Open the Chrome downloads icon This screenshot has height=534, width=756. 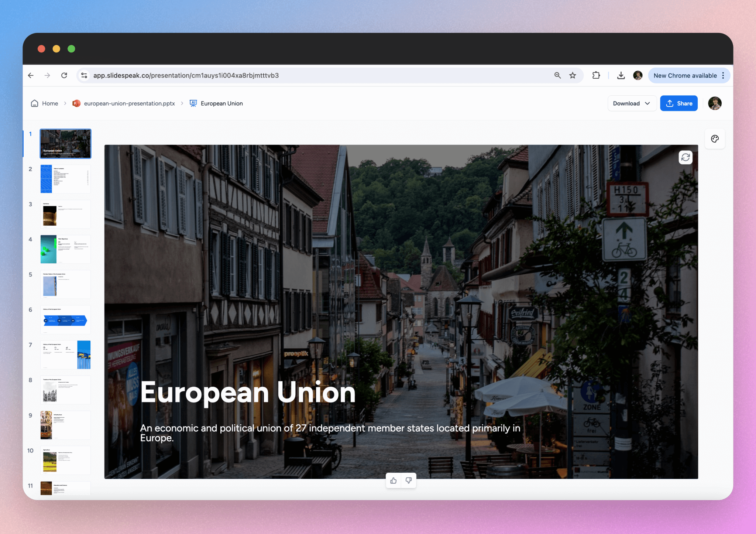[621, 75]
